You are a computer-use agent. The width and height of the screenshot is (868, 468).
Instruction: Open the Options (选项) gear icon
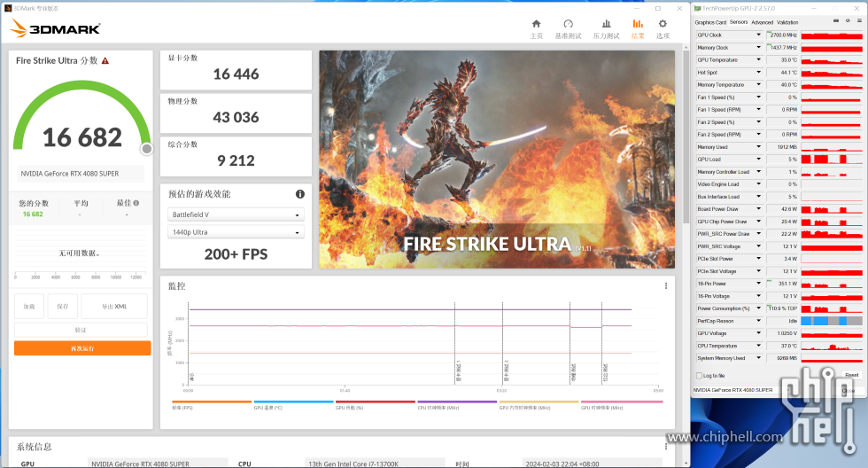tap(663, 24)
